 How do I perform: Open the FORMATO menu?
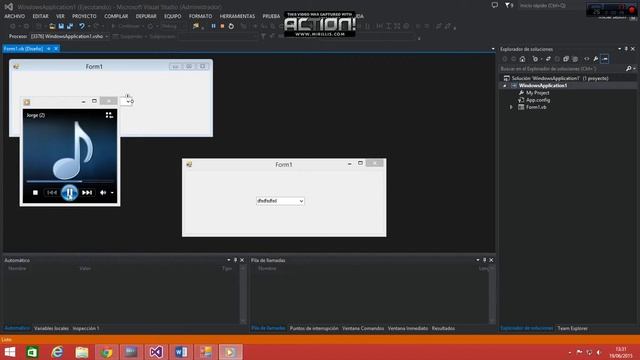click(200, 16)
